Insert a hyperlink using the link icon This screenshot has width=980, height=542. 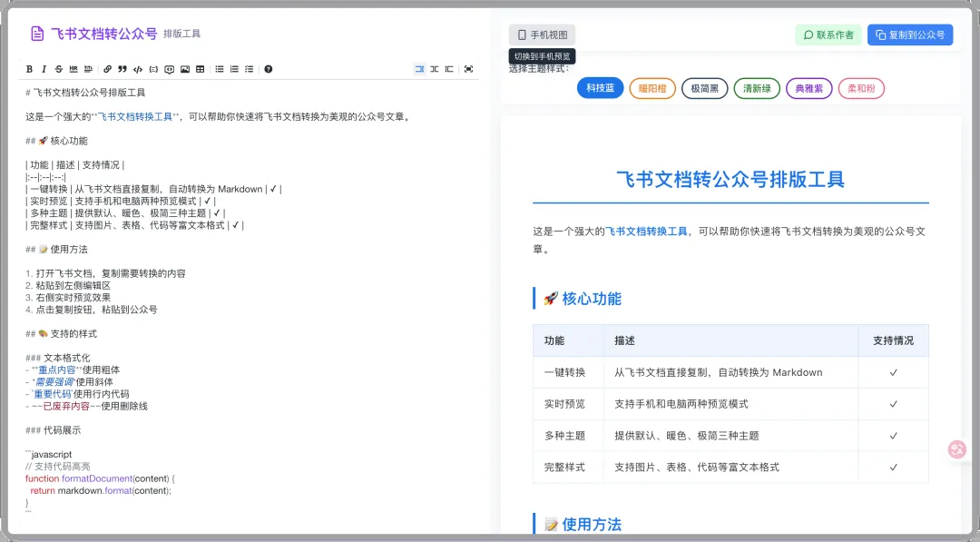tap(107, 69)
